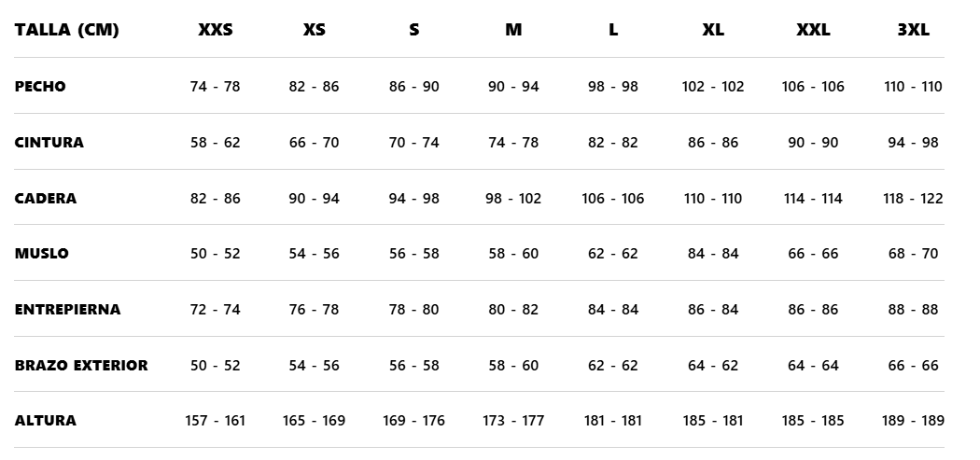Click PECHO value for size XXS
The width and height of the screenshot is (980, 460).
pyautogui.click(x=215, y=87)
